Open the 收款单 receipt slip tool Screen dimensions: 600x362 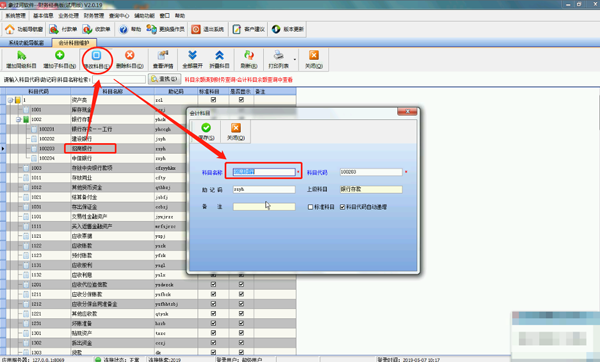(x=88, y=29)
